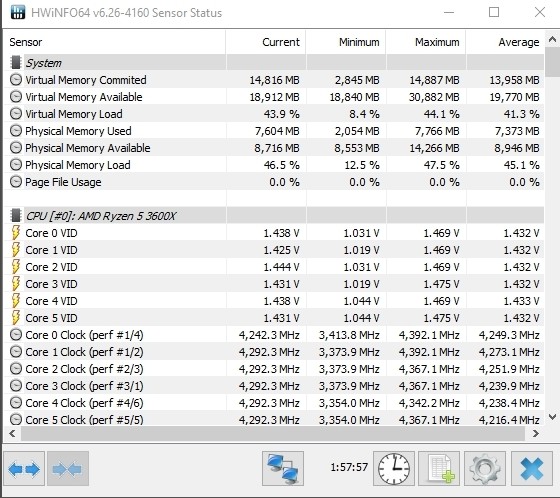Click the Core 2 VID lightning icon
The width and height of the screenshot is (560, 498).
coord(16,267)
